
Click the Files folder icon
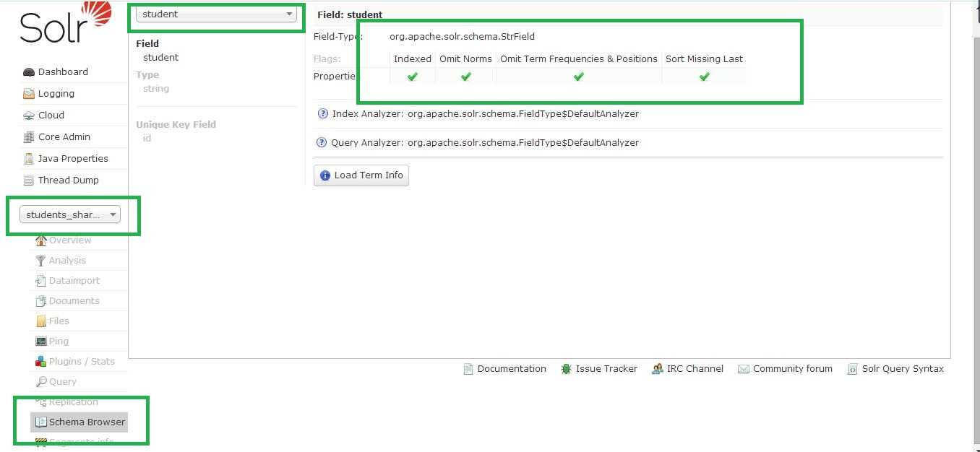pos(41,321)
